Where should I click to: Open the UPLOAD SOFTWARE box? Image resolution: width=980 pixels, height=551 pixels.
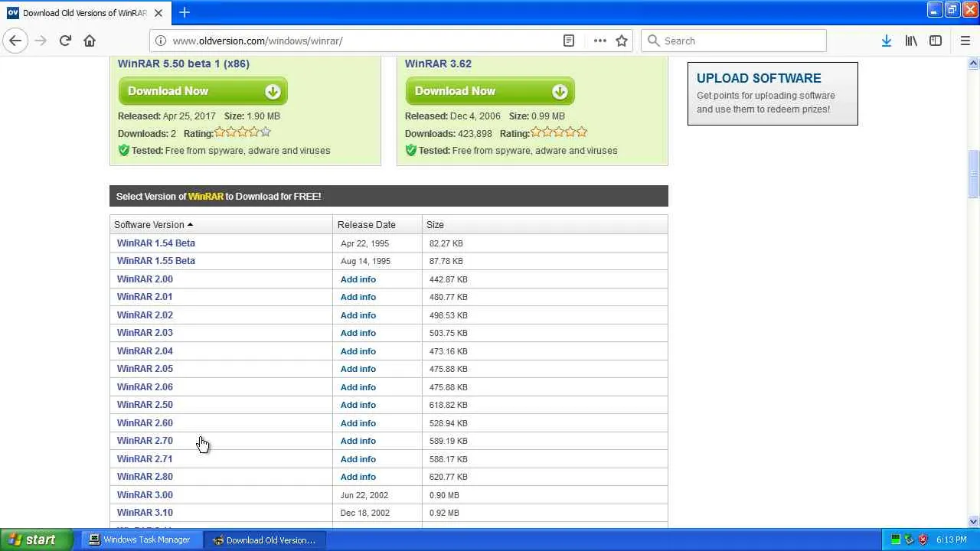coord(773,93)
